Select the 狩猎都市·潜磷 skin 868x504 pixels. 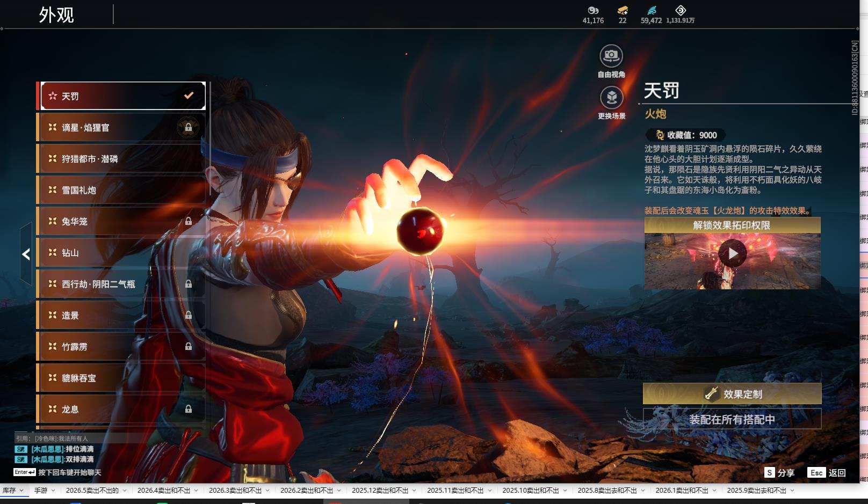tap(121, 158)
